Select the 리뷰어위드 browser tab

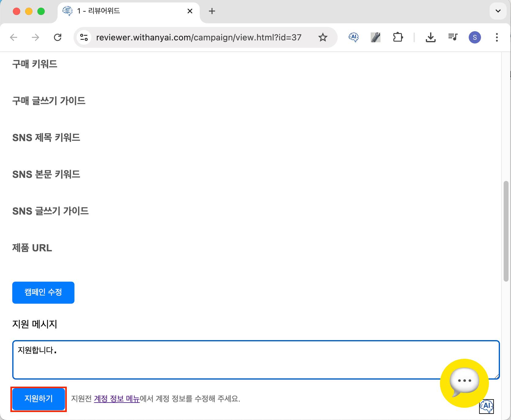click(123, 11)
